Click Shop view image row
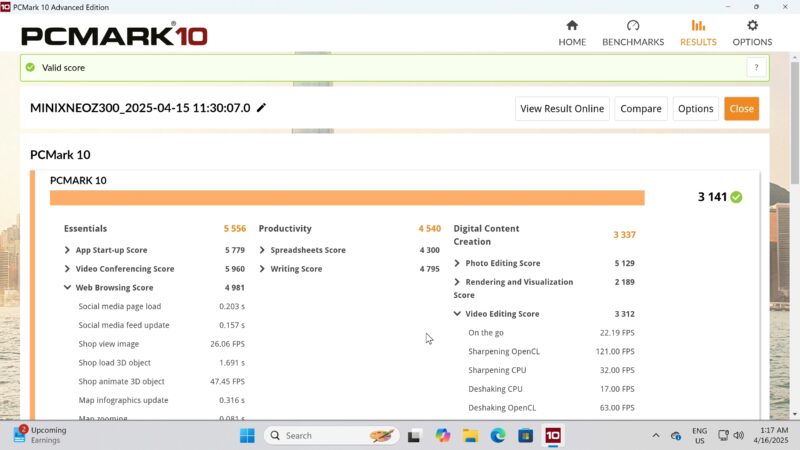The image size is (800, 450). [x=161, y=344]
